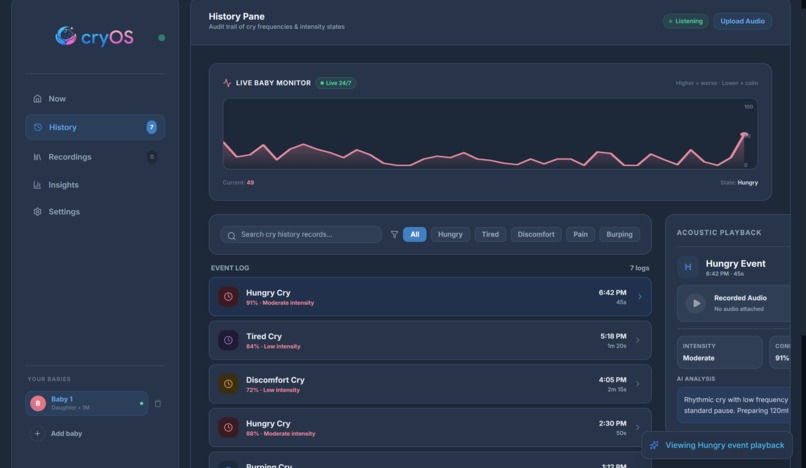
Task: Click the Insights bar chart icon
Action: (x=38, y=185)
